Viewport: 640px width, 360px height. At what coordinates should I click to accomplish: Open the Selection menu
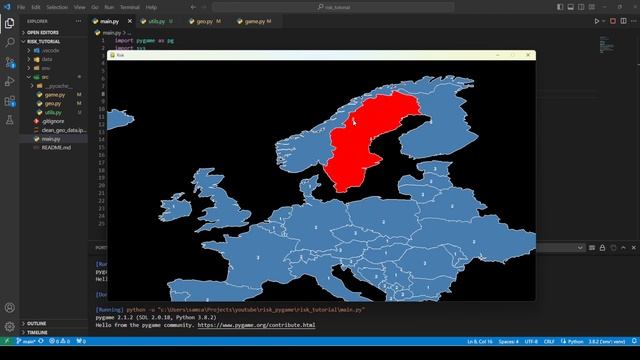pyautogui.click(x=57, y=7)
